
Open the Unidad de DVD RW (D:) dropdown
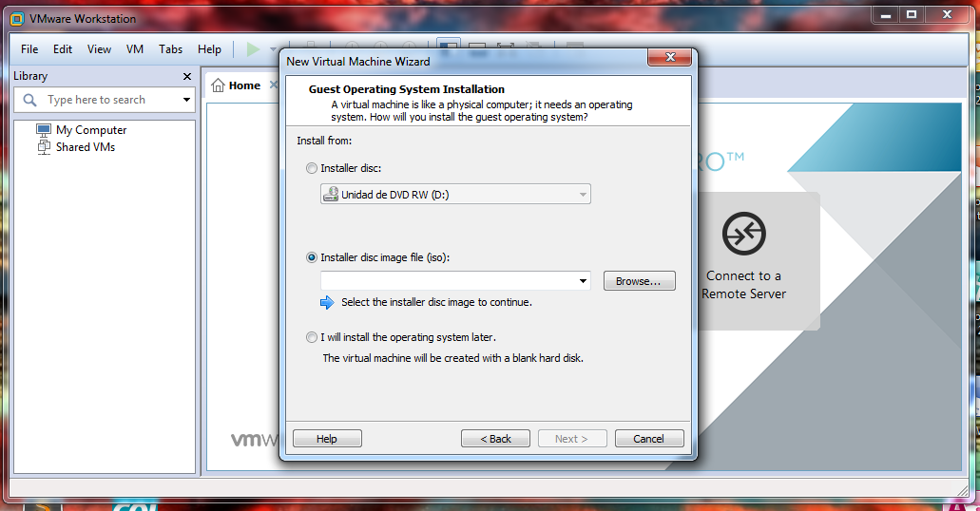(x=455, y=195)
